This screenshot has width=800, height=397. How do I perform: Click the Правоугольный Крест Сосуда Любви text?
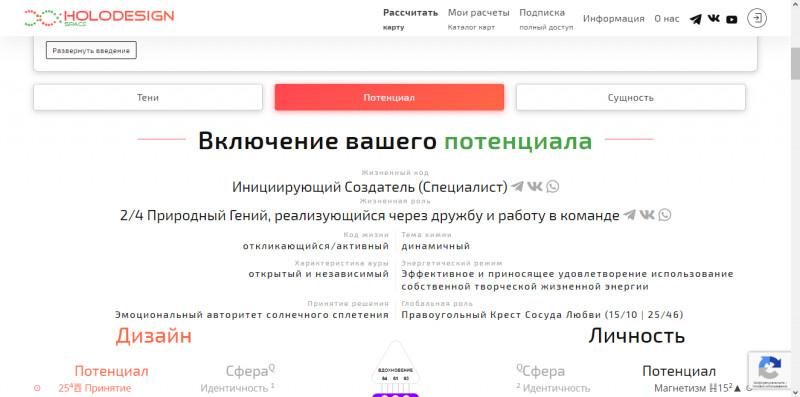click(x=542, y=315)
